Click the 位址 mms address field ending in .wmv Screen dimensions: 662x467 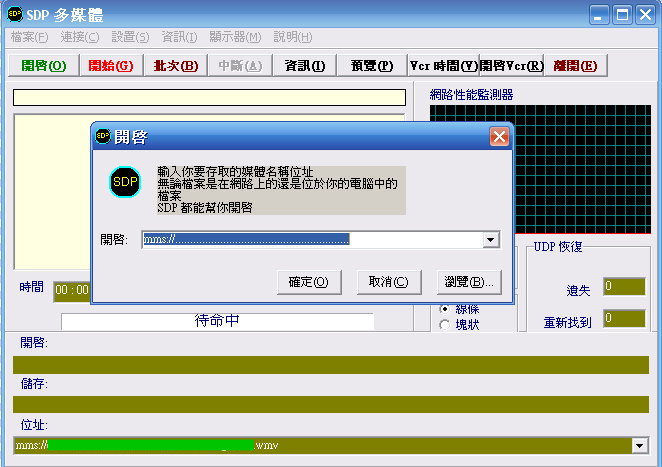[x=323, y=445]
